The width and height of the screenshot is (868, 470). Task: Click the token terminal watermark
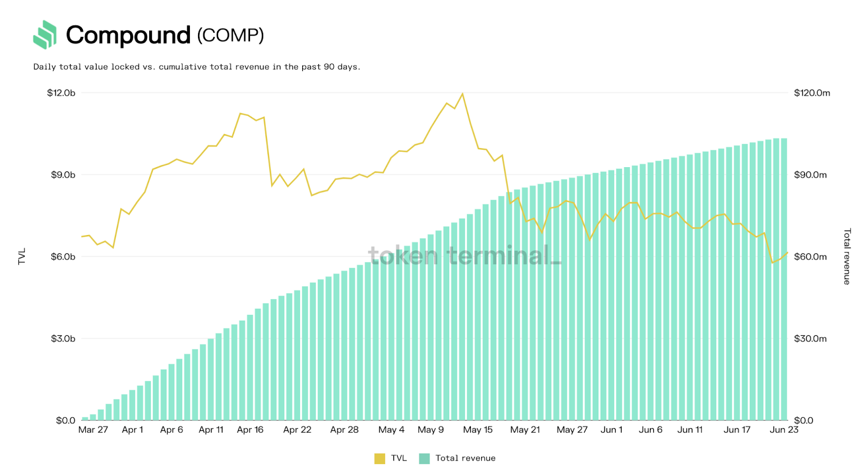click(x=464, y=256)
